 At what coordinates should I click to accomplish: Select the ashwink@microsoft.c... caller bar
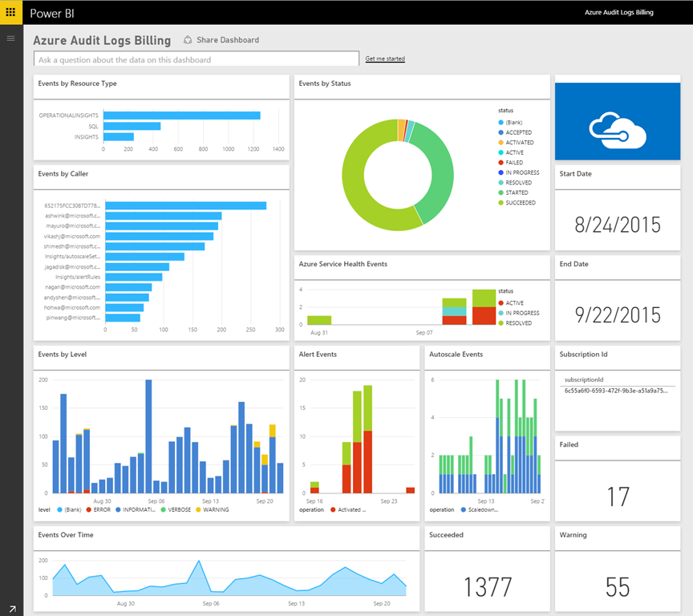[164, 216]
